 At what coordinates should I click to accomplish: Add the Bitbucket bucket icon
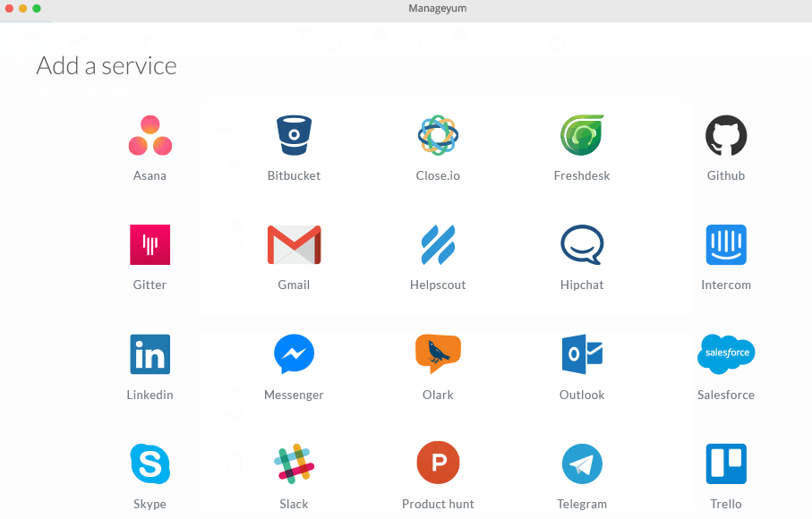tap(294, 135)
